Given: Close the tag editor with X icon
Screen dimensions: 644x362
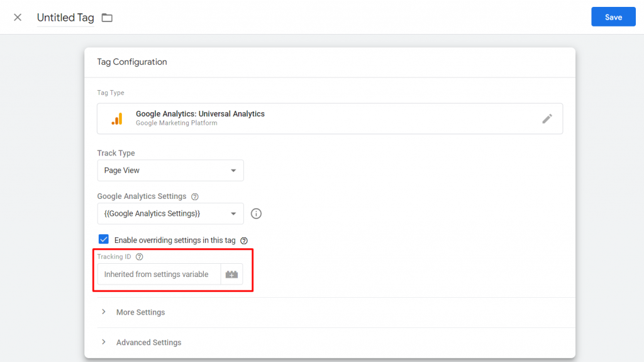Looking at the screenshot, I should (17, 17).
